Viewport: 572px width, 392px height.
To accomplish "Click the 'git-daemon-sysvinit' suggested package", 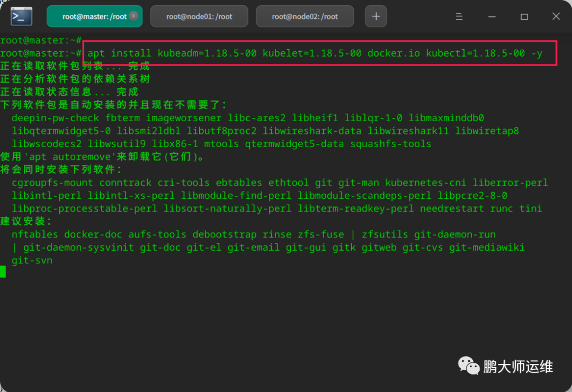I will tap(78, 248).
